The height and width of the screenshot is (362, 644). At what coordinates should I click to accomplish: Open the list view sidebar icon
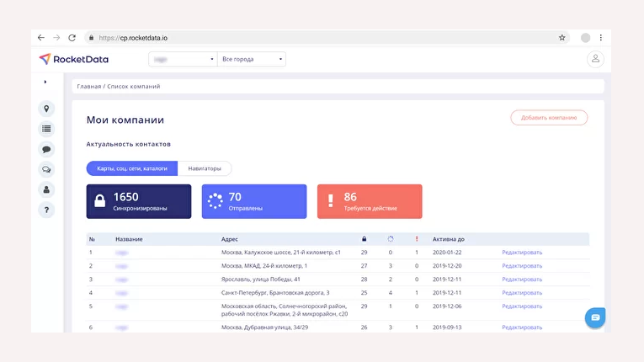tap(46, 129)
